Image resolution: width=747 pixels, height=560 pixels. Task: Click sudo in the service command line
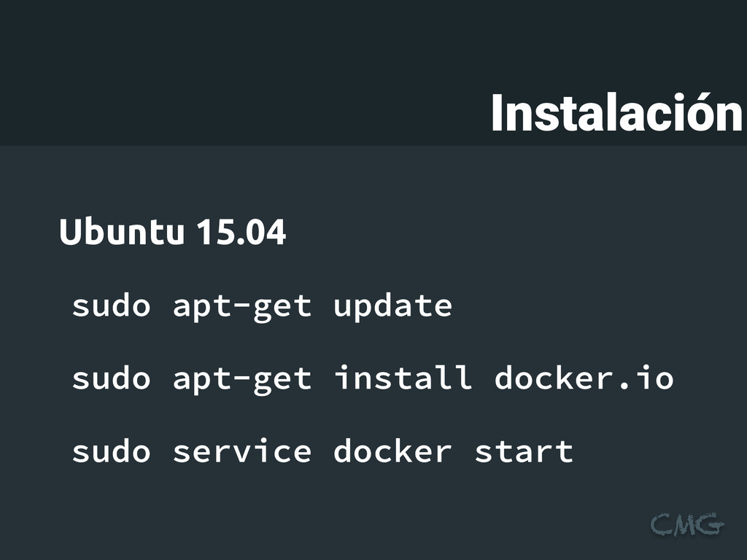click(111, 451)
